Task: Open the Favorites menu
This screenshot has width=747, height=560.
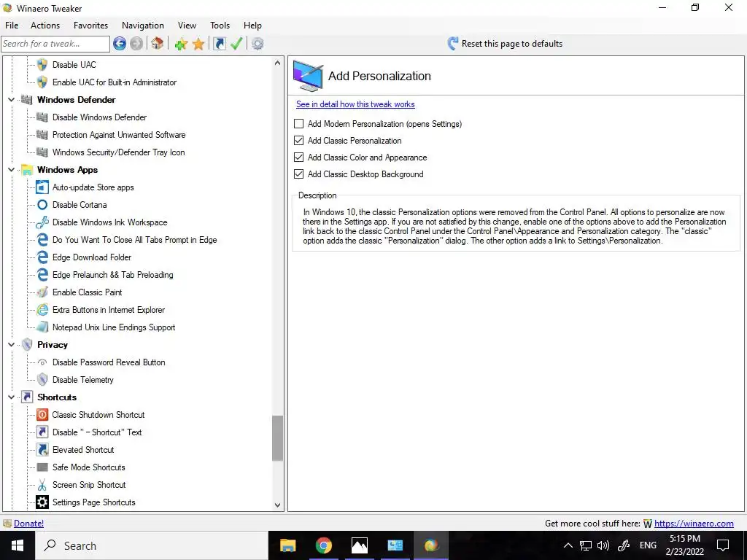Action: tap(90, 26)
